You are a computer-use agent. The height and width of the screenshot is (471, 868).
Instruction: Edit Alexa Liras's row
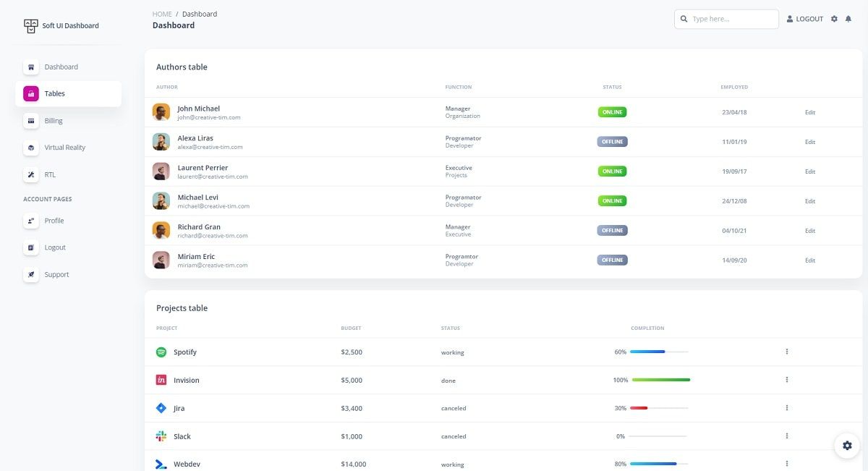tap(810, 142)
